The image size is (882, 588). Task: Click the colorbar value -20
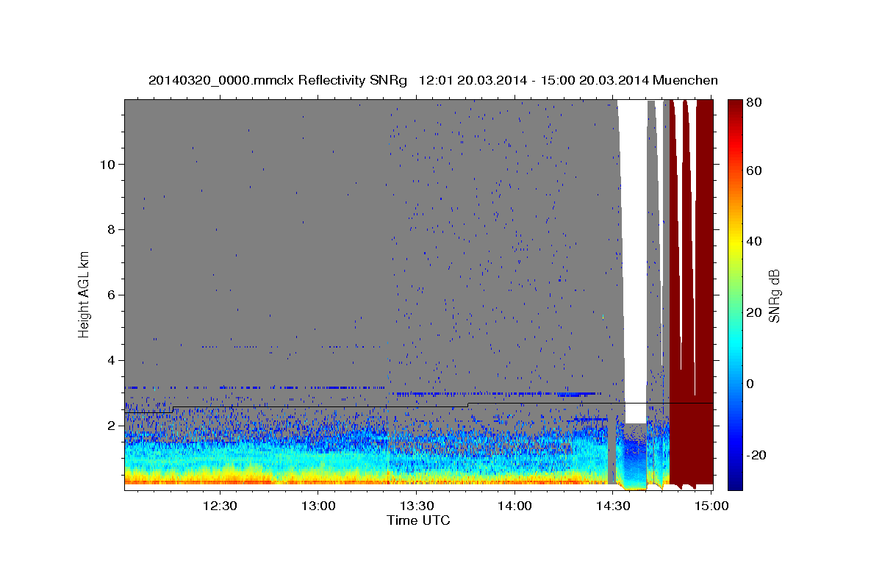756,455
